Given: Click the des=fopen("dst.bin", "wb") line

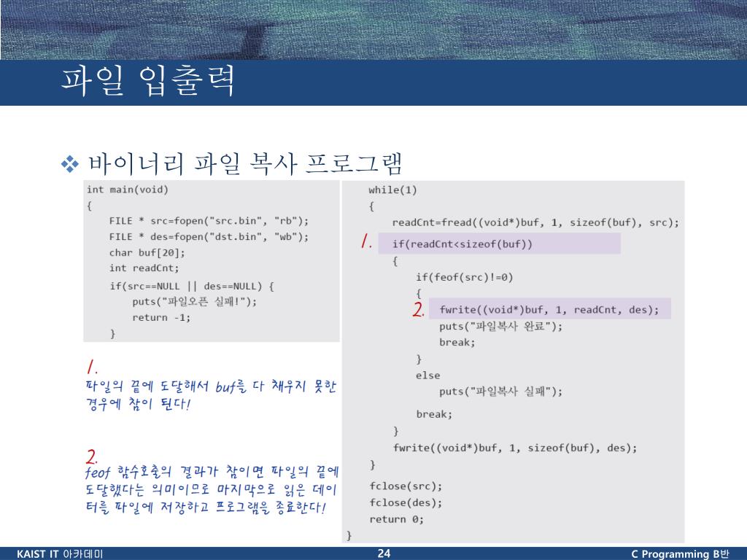Looking at the screenshot, I should point(209,237).
